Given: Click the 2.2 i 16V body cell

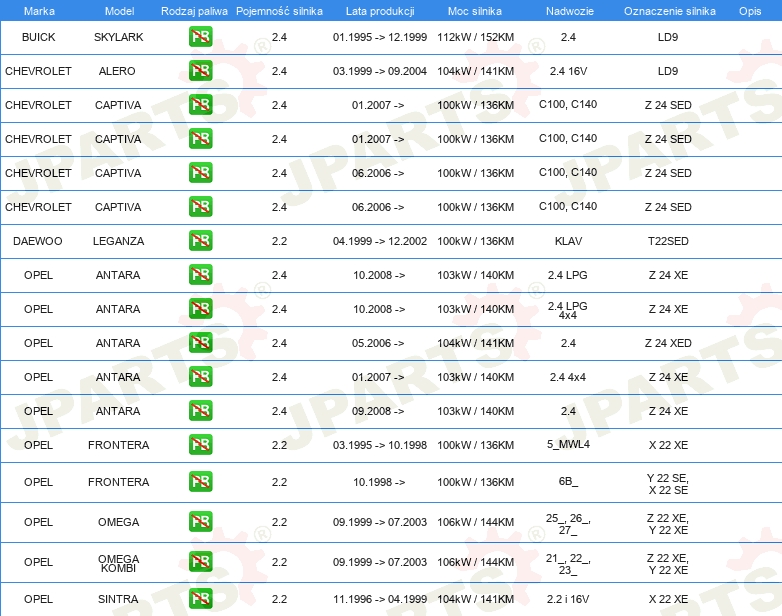Looking at the screenshot, I should pyautogui.click(x=568, y=599).
